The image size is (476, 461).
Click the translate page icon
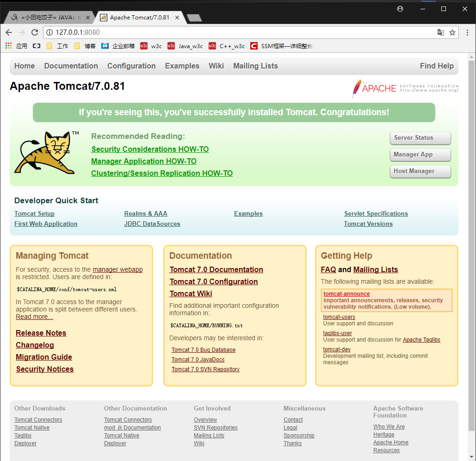pos(440,32)
